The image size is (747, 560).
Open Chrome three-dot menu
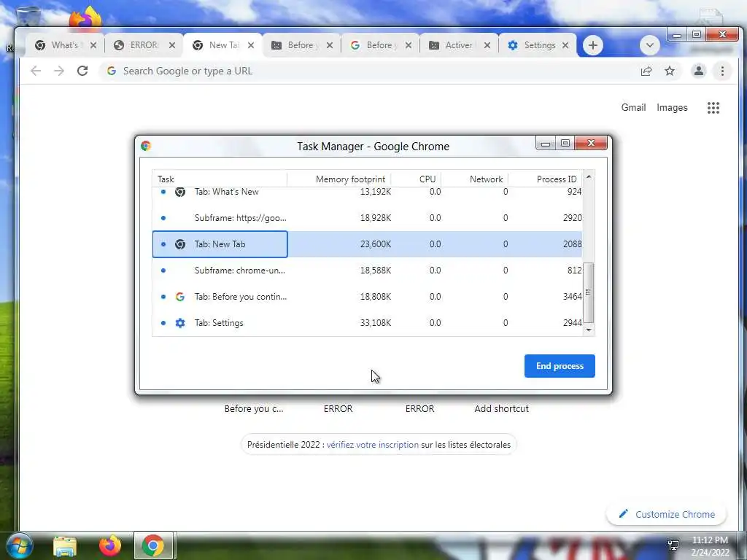722,71
